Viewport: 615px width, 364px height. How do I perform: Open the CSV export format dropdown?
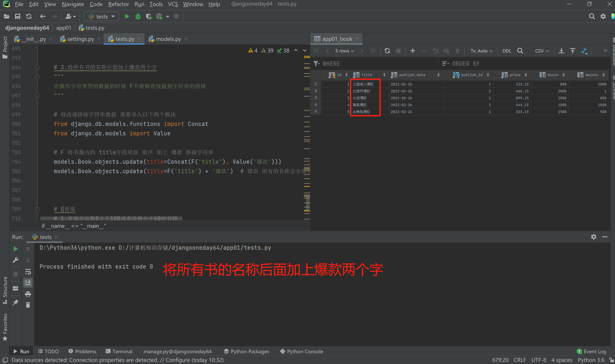click(541, 51)
